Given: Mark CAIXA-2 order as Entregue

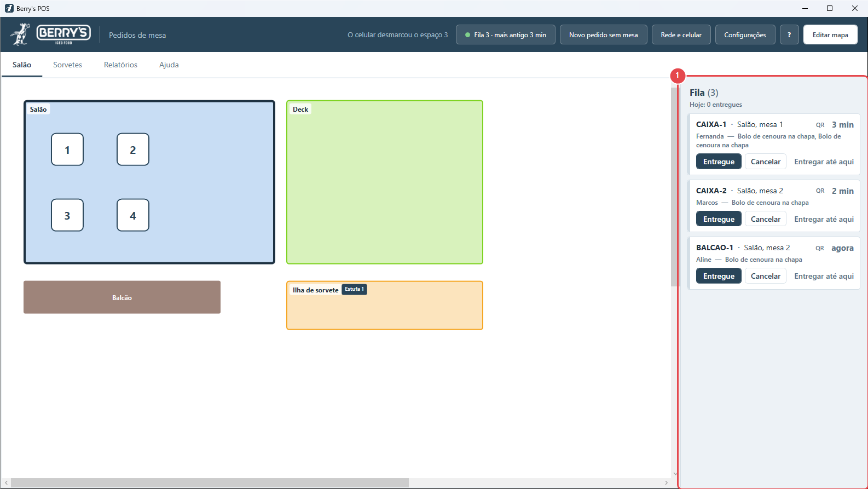Looking at the screenshot, I should [x=719, y=219].
